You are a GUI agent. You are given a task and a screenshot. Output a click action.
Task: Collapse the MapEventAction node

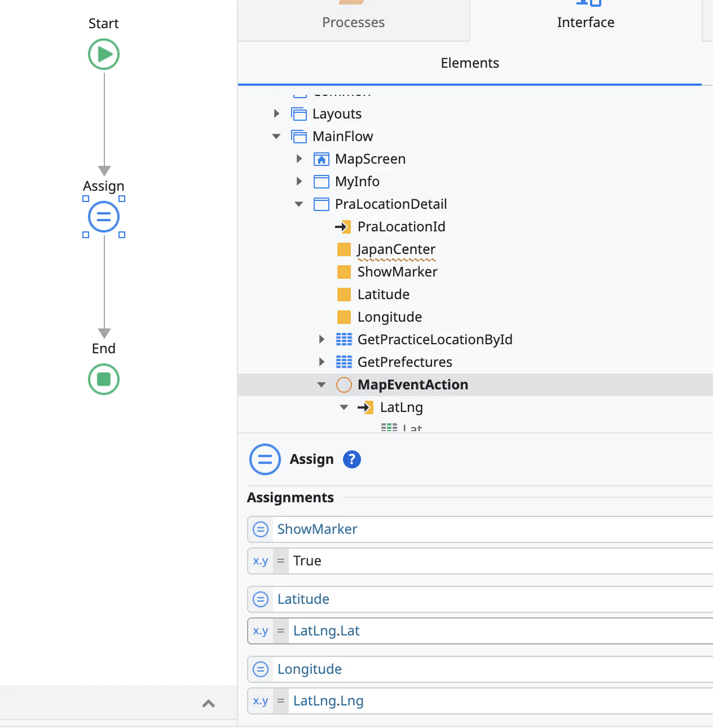pyautogui.click(x=322, y=385)
